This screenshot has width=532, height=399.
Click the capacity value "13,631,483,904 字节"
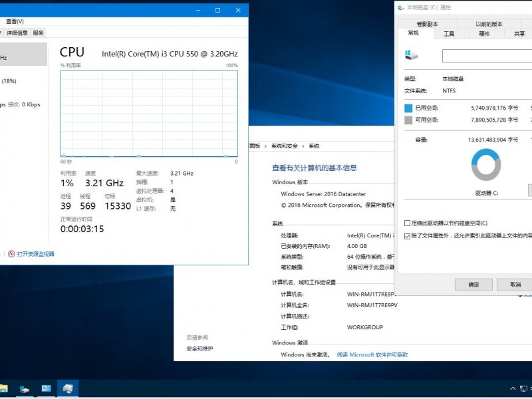point(493,140)
